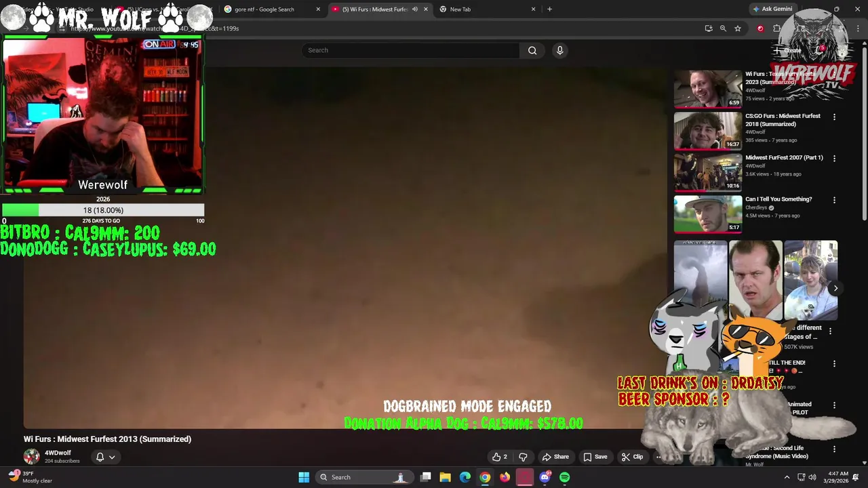Open Midwest FurFest 2007 (Part 1) thumbnail
Image resolution: width=868 pixels, height=488 pixels.
click(x=708, y=171)
